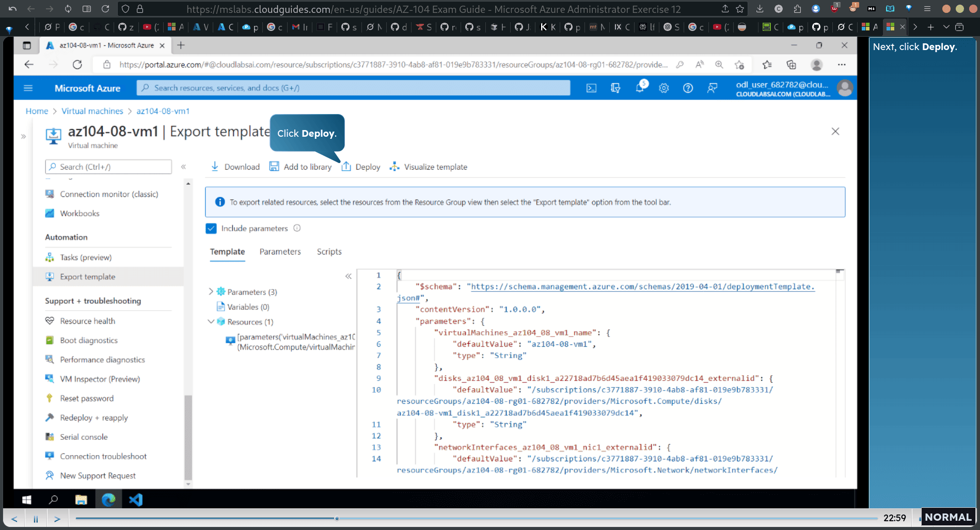The height and width of the screenshot is (530, 980).
Task: Click info icon next to Include parameters
Action: pos(297,228)
